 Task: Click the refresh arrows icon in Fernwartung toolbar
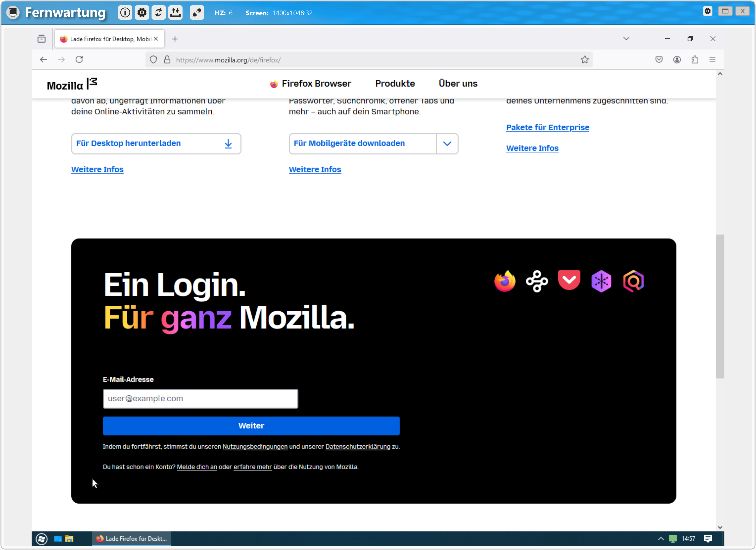tap(159, 13)
